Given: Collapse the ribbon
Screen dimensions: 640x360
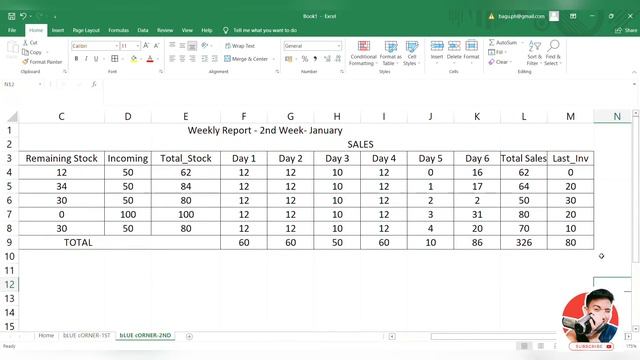Looking at the screenshot, I should [x=634, y=72].
